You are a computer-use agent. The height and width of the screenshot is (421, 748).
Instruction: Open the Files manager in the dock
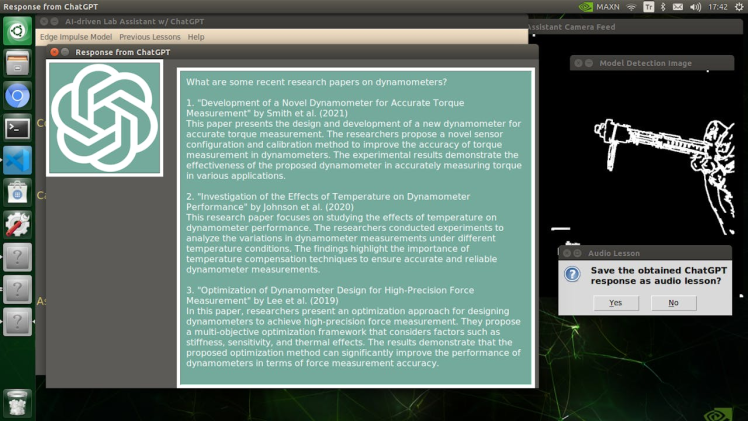coord(18,63)
